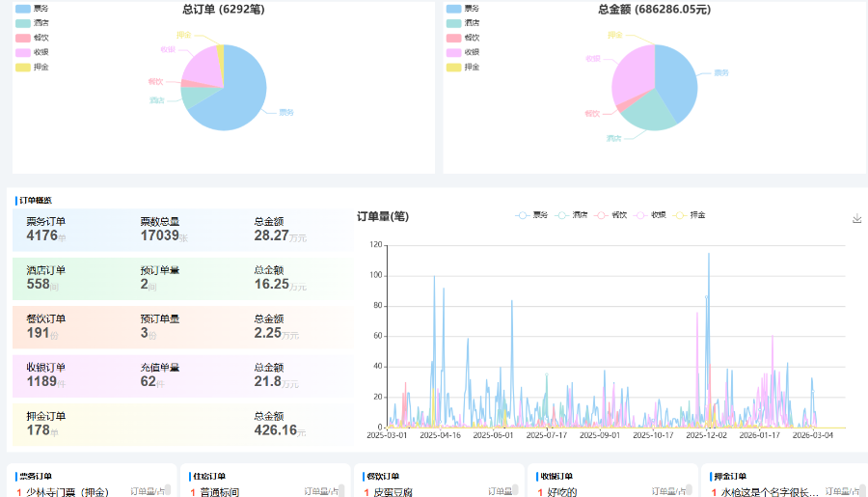Click 订单概览 section heading

tap(35, 200)
